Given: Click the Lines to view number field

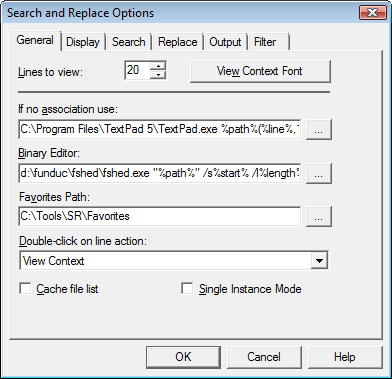Looking at the screenshot, I should [137, 70].
